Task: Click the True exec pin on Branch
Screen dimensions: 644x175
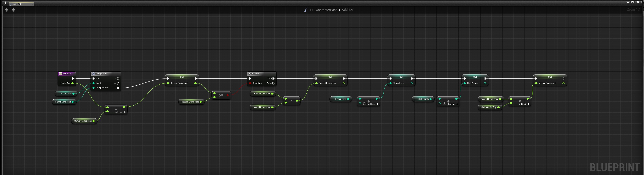Action: pos(273,78)
